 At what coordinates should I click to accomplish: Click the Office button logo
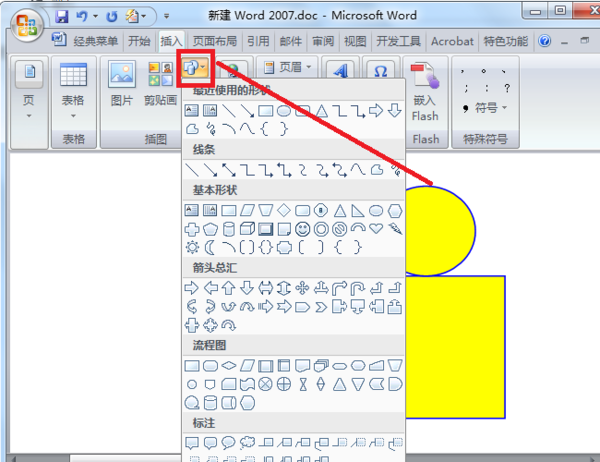coord(27,26)
